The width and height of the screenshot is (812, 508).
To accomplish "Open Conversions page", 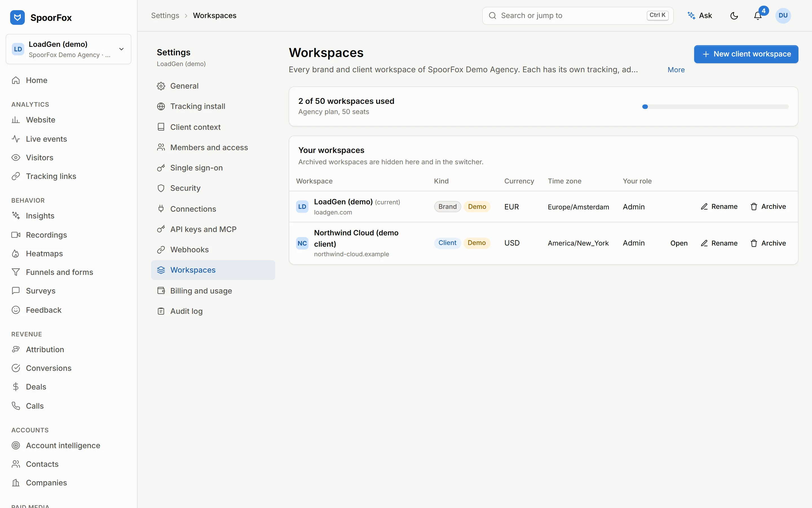I will [x=69, y=368].
